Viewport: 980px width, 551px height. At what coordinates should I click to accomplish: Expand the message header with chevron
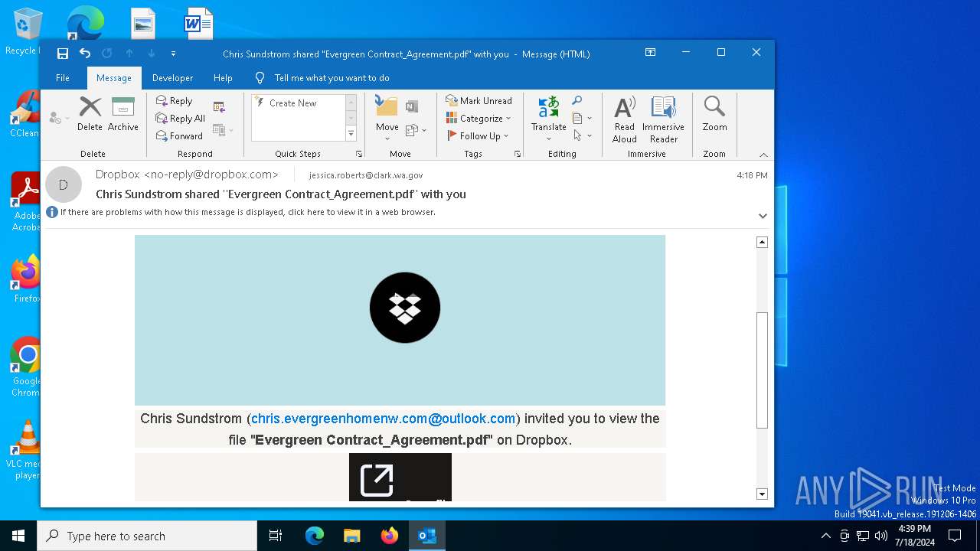(763, 216)
